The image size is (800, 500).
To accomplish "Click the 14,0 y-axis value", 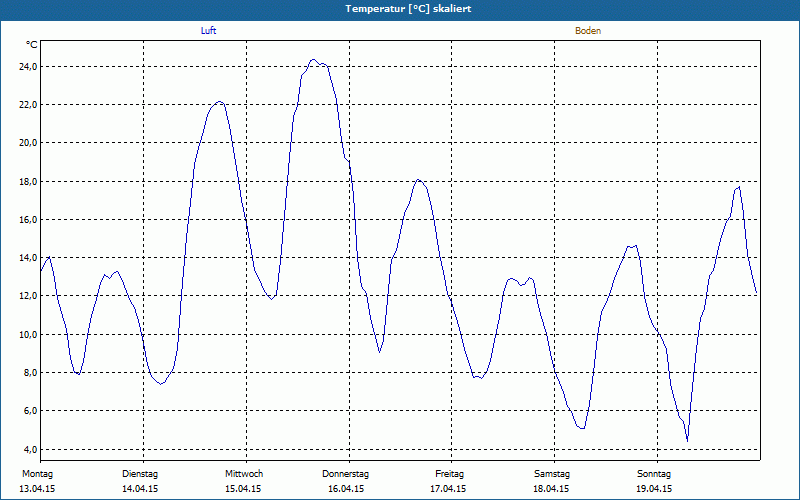I will (x=29, y=258).
